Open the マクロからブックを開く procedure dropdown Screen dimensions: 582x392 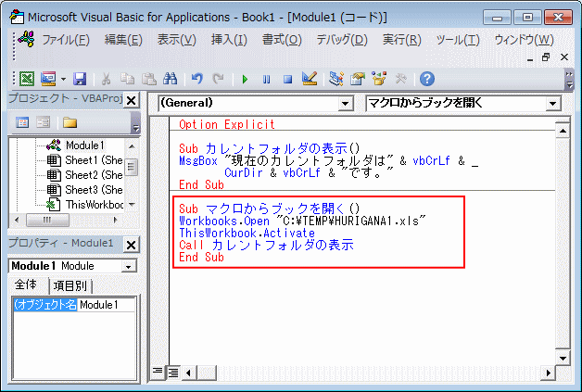[553, 103]
